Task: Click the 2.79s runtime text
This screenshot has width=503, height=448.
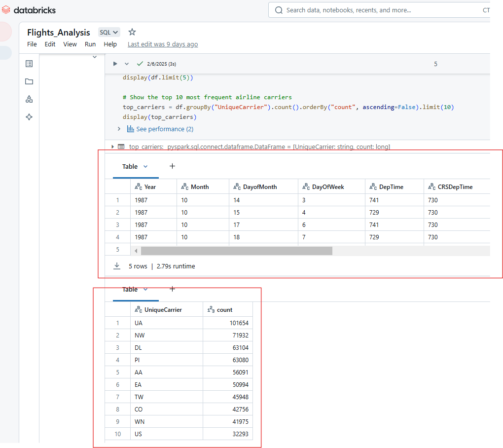Action: pos(176,266)
